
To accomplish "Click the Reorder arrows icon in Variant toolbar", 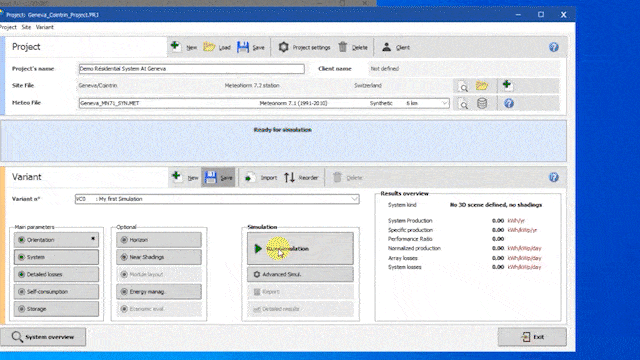I will tap(289, 178).
